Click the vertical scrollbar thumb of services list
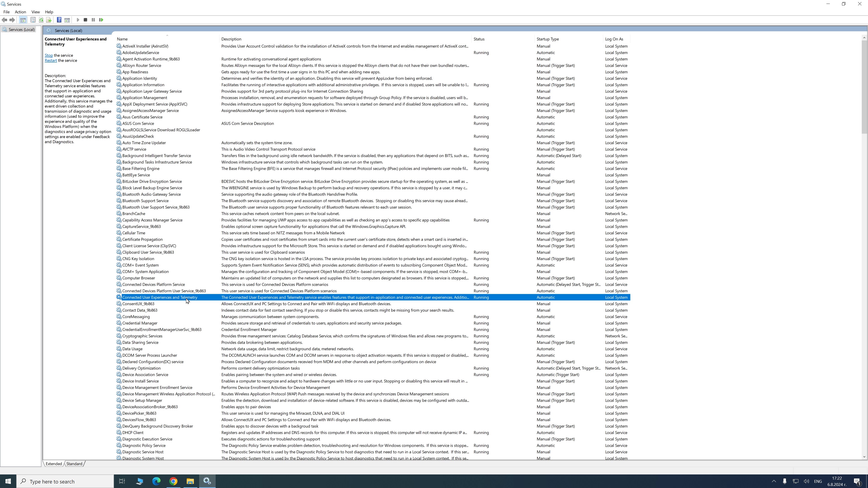This screenshot has width=868, height=488. pyautogui.click(x=864, y=87)
